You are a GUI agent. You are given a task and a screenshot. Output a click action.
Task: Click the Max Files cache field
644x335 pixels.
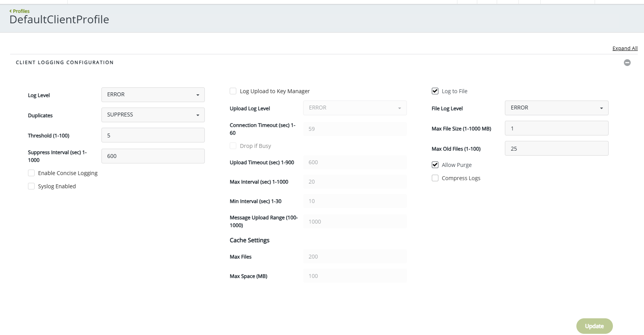coord(355,257)
